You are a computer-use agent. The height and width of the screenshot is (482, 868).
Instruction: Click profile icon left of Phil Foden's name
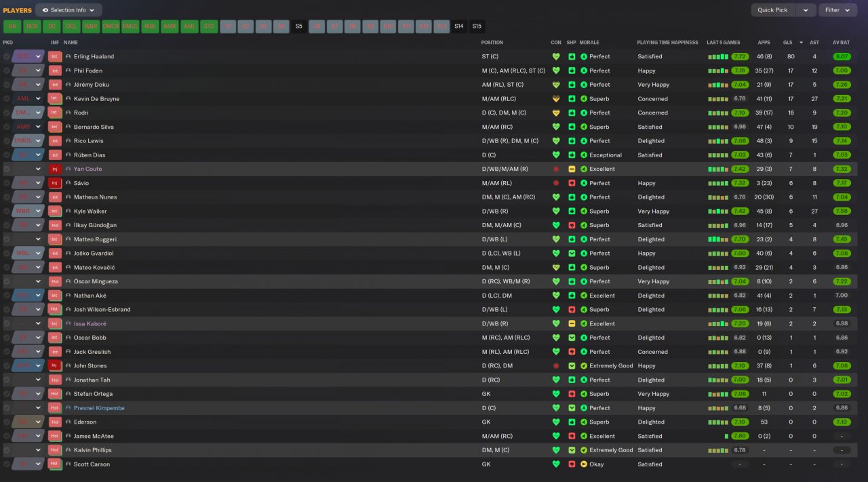(x=68, y=71)
